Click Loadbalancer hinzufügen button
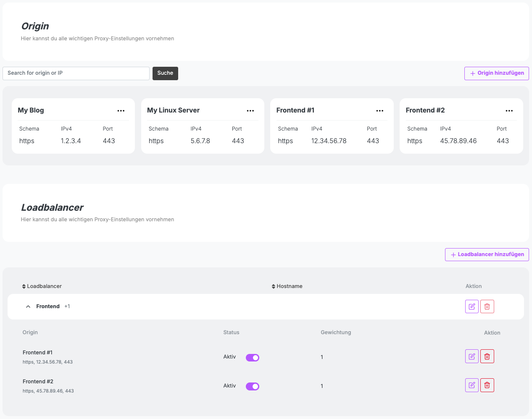The width and height of the screenshot is (532, 419). coord(487,254)
